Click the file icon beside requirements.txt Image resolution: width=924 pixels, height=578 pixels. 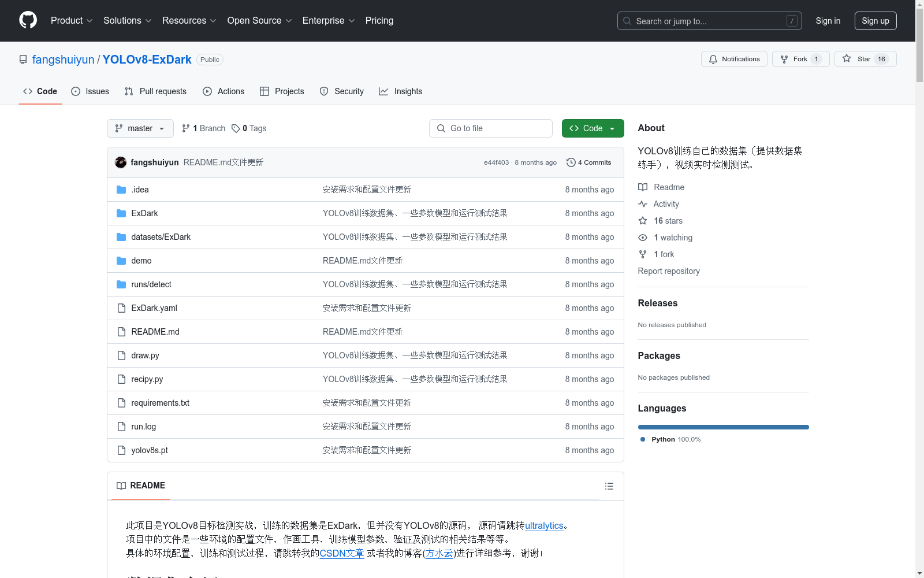(121, 403)
